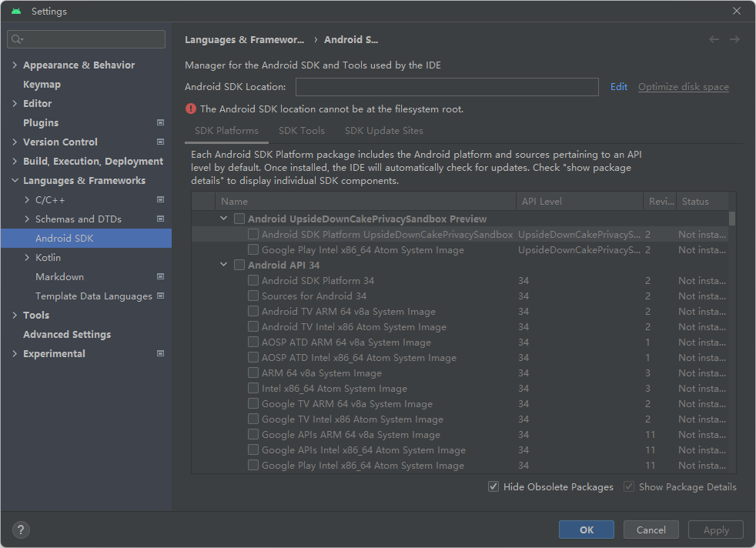Open help with the question mark button

click(x=21, y=530)
